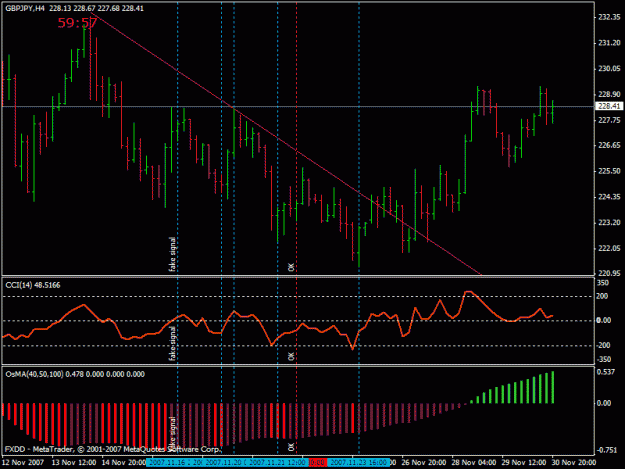
Task: Click the OsMA(40,50,100) indicator label
Action: pos(75,374)
